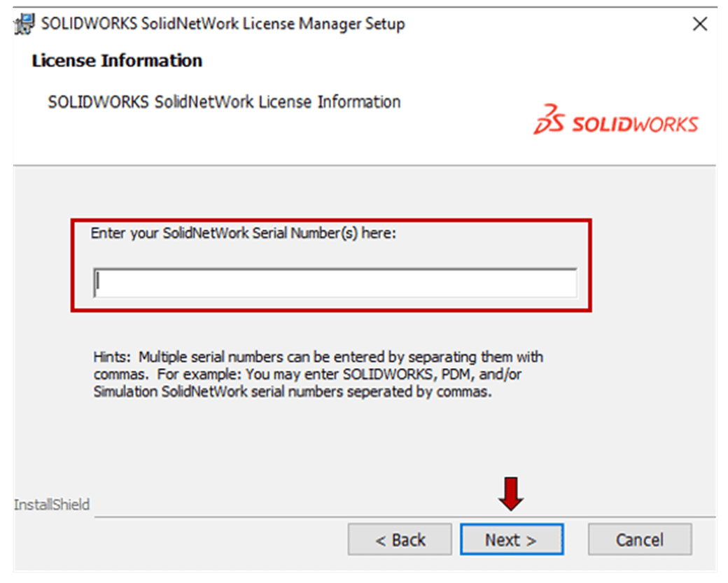The image size is (728, 583).
Task: Click the focused Next control with blue outline
Action: click(512, 539)
